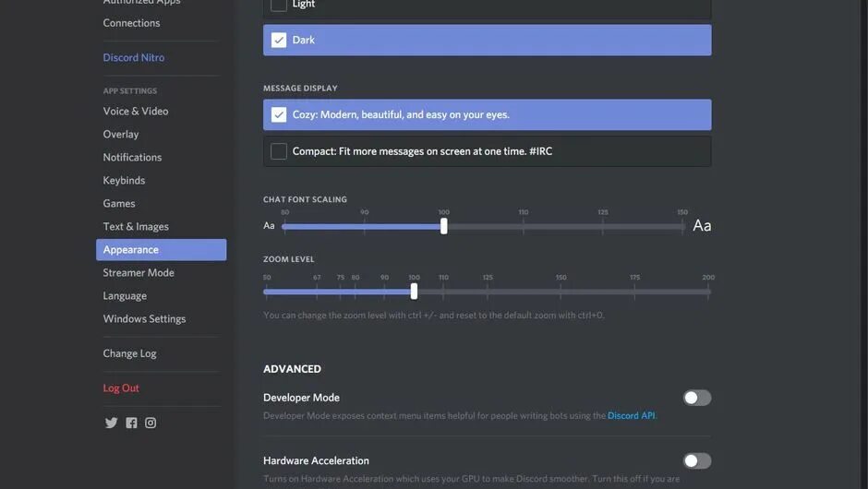Click the MESSAGE DISPLAY heading
The height and width of the screenshot is (489, 868).
[301, 88]
